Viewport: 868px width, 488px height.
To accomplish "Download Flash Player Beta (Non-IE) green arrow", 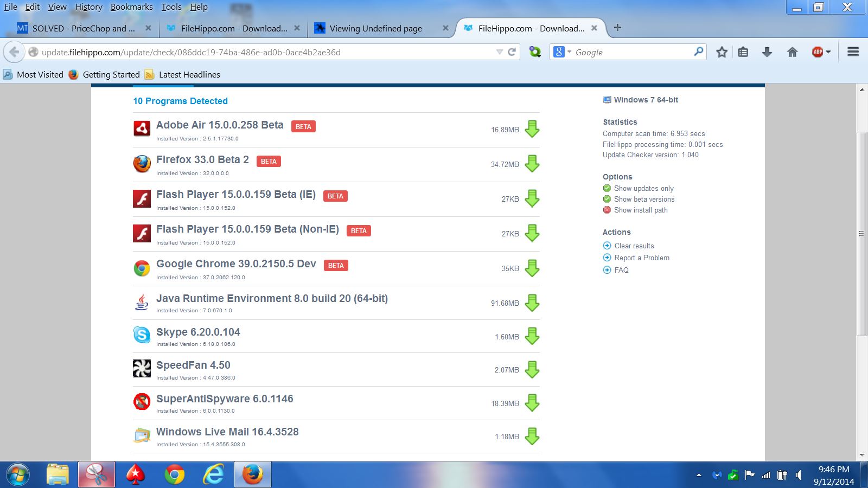I will pos(532,233).
